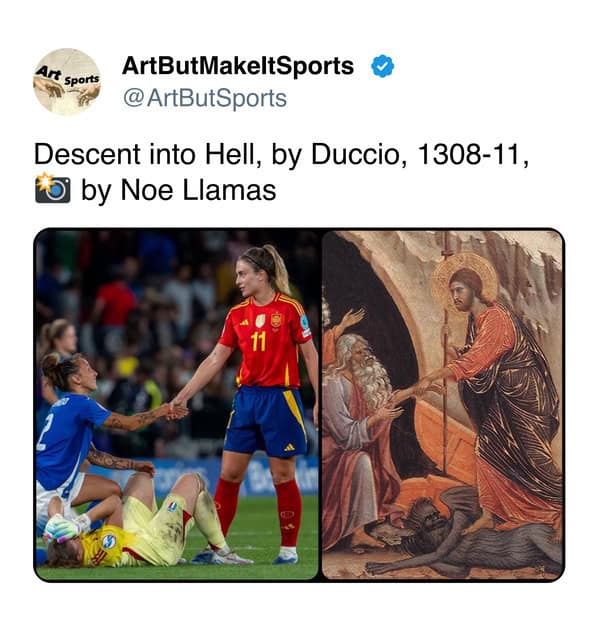Image resolution: width=599 pixels, height=631 pixels.
Task: Select the Spain crest on red jersey
Action: click(x=276, y=320)
